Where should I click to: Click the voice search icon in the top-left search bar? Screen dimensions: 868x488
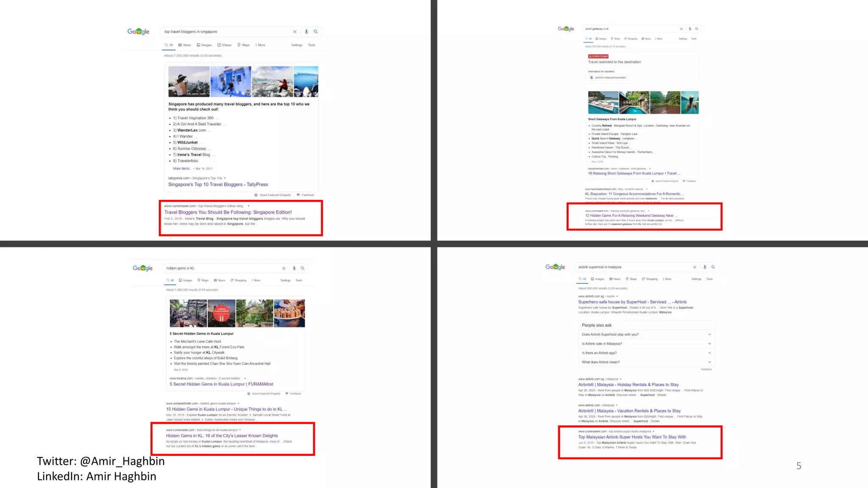tap(306, 32)
